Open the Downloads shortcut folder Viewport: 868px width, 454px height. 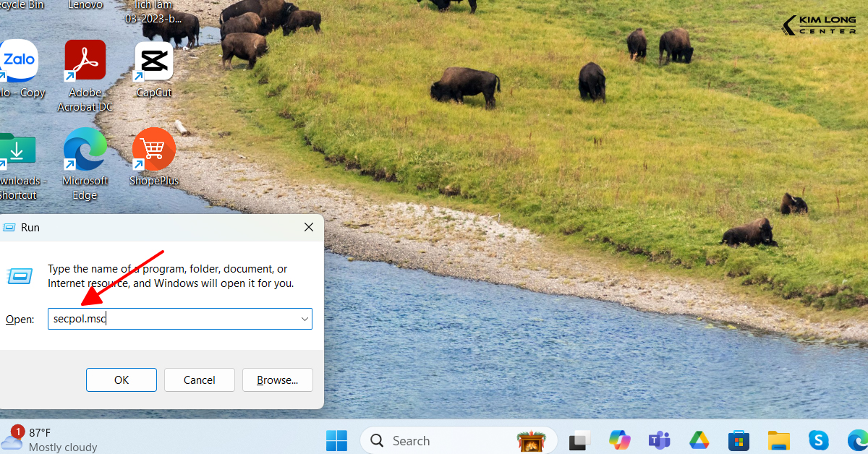(x=16, y=150)
